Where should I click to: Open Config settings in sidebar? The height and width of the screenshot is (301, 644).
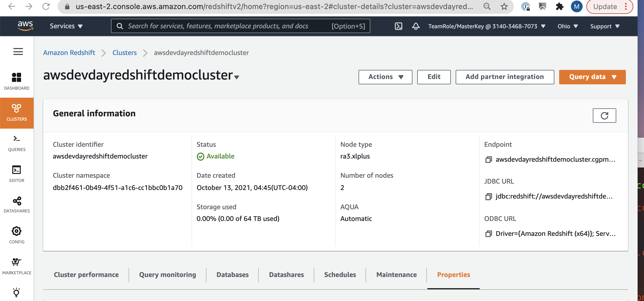tap(17, 235)
